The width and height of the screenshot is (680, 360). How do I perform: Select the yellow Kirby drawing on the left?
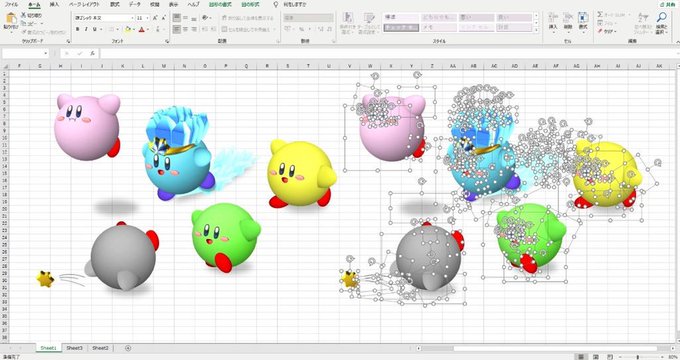pyautogui.click(x=301, y=173)
